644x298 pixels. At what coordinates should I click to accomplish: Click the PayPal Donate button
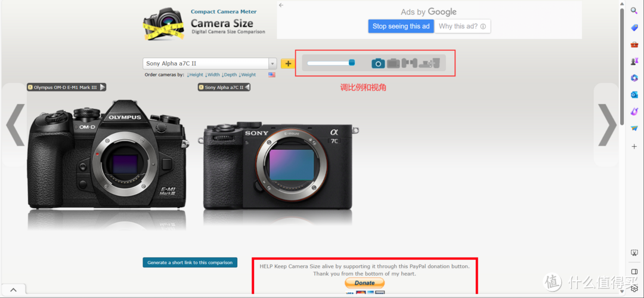coord(365,282)
